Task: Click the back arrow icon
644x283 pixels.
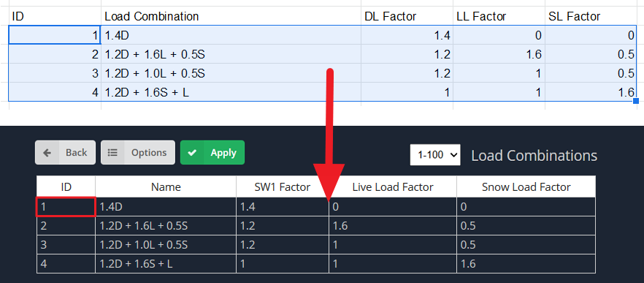Action: point(47,153)
